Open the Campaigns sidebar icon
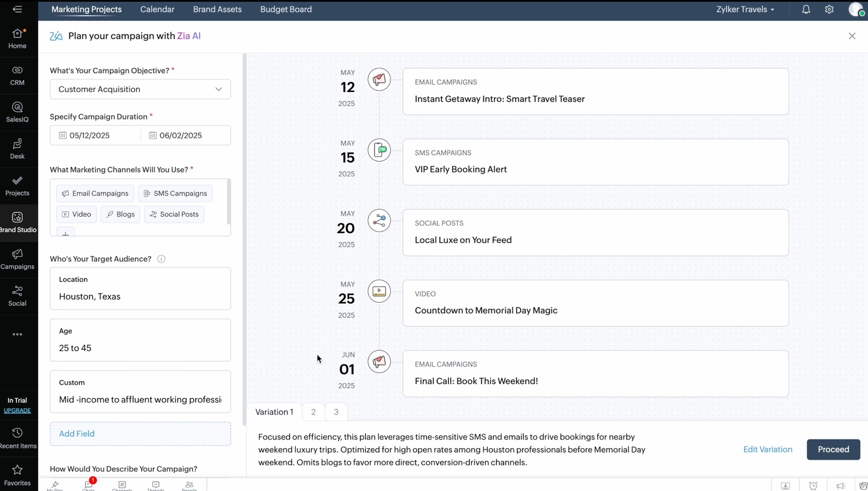The height and width of the screenshot is (491, 868). (x=17, y=259)
